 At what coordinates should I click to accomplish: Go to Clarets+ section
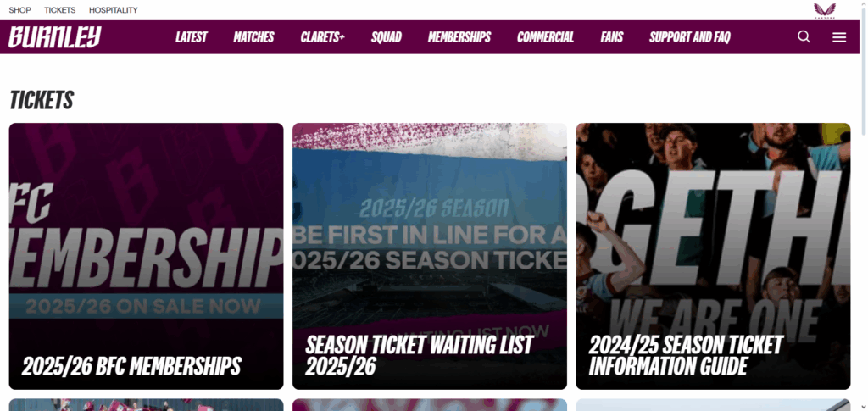pos(323,37)
